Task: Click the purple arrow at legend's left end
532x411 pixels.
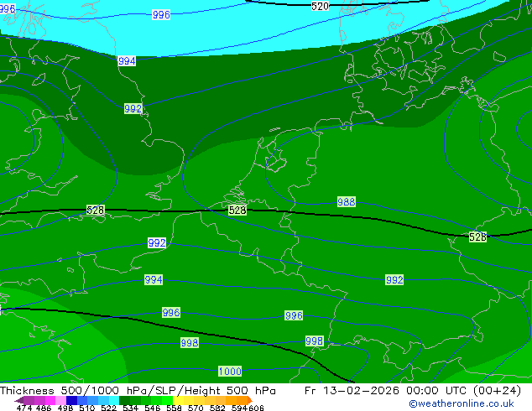Action: coord(19,401)
